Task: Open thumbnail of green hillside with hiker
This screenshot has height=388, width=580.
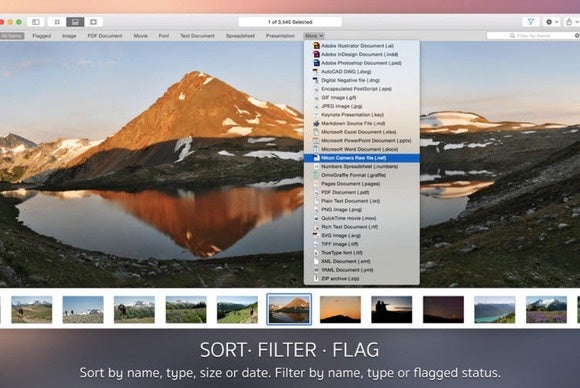Action: [237, 310]
